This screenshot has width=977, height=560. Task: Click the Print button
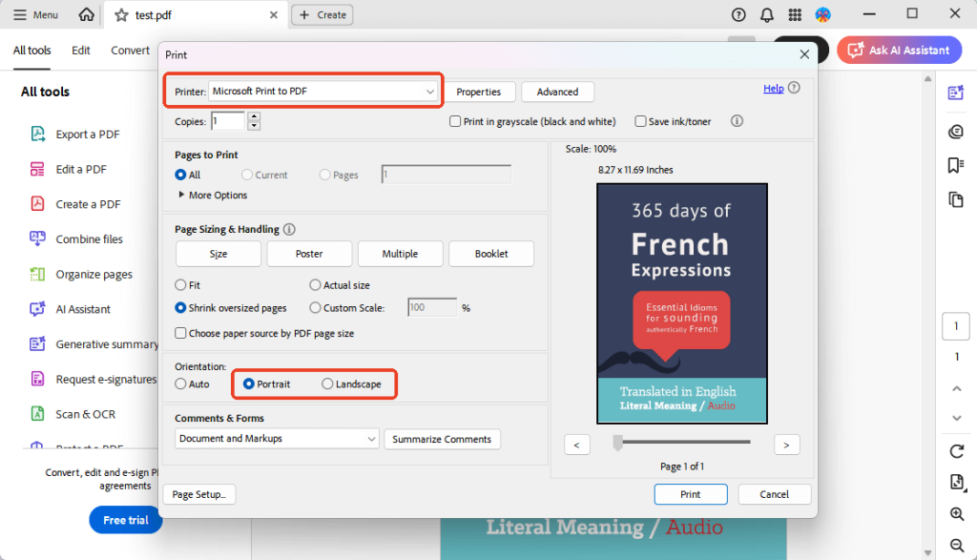[x=691, y=494]
